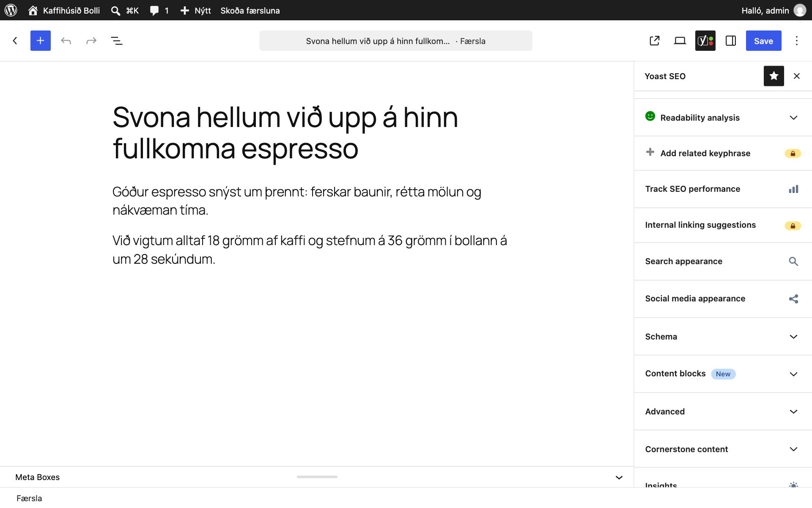The width and height of the screenshot is (812, 508).
Task: Expand the Readability analysis section
Action: point(723,117)
